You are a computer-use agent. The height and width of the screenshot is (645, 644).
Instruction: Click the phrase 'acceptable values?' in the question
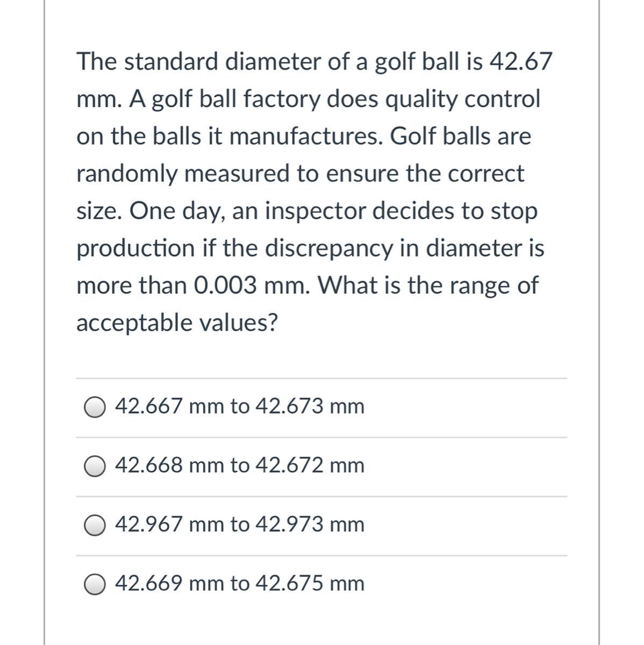pyautogui.click(x=177, y=323)
